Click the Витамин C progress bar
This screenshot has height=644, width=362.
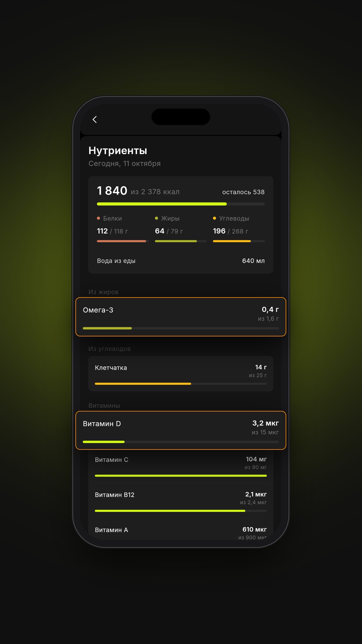tap(181, 476)
